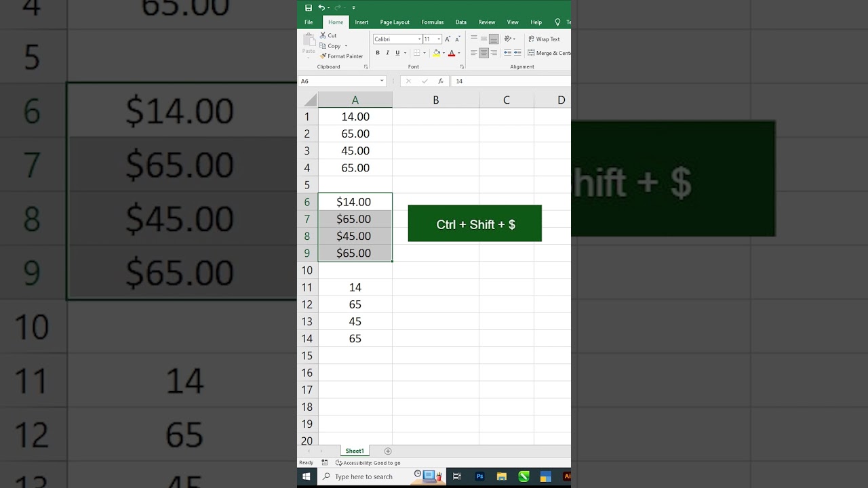Undo the last action
This screenshot has width=868, height=488.
[321, 7]
